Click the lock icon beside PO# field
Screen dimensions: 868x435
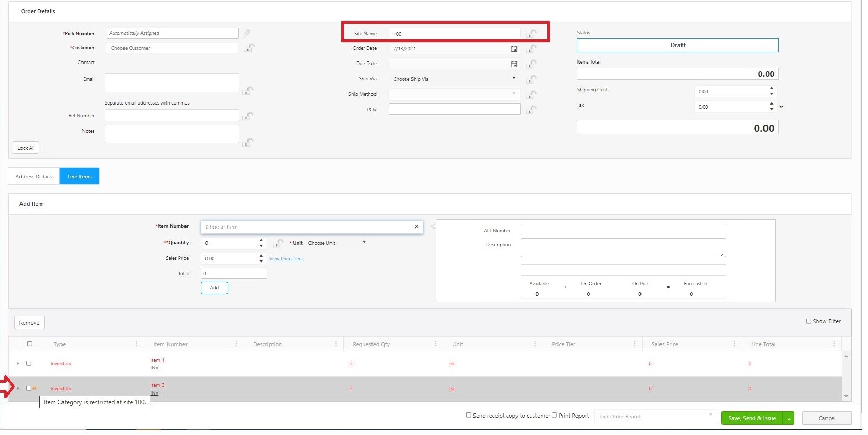coord(532,110)
